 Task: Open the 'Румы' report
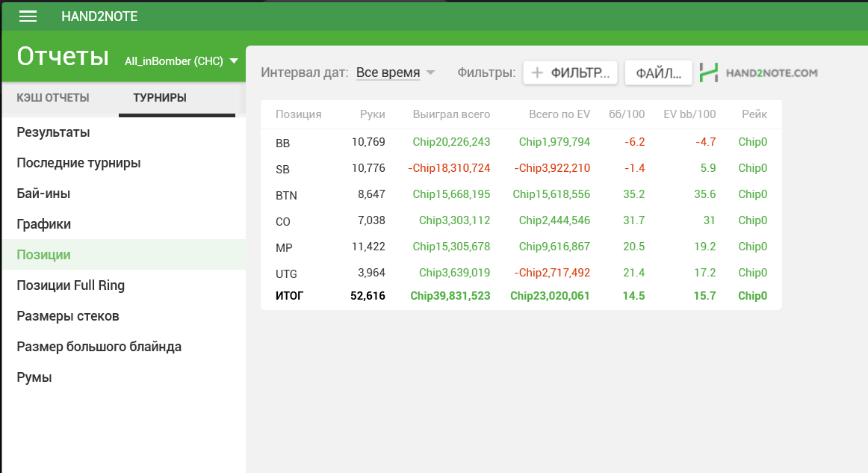[x=34, y=377]
